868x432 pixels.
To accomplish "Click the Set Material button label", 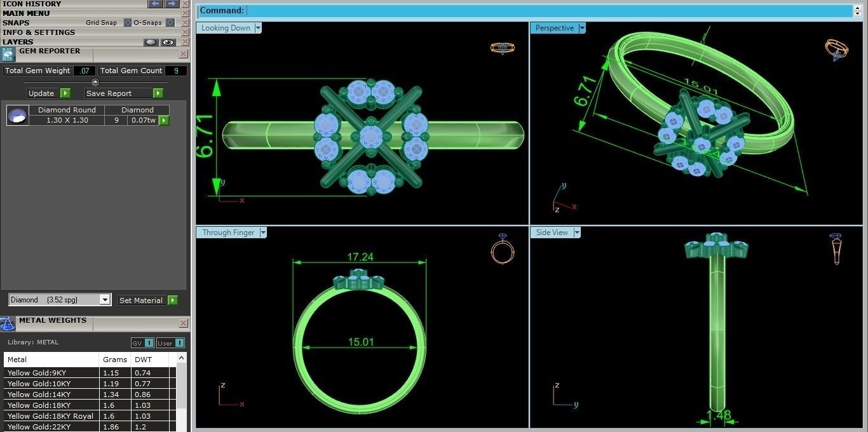I will (x=141, y=300).
